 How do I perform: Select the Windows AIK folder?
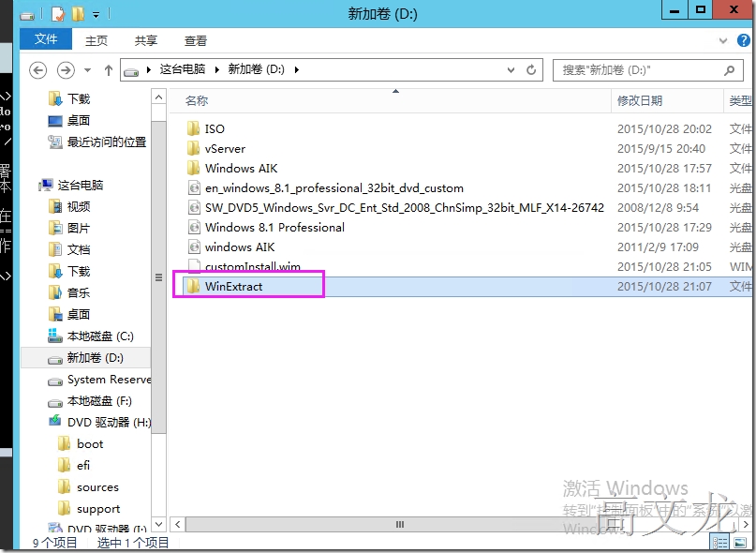241,169
